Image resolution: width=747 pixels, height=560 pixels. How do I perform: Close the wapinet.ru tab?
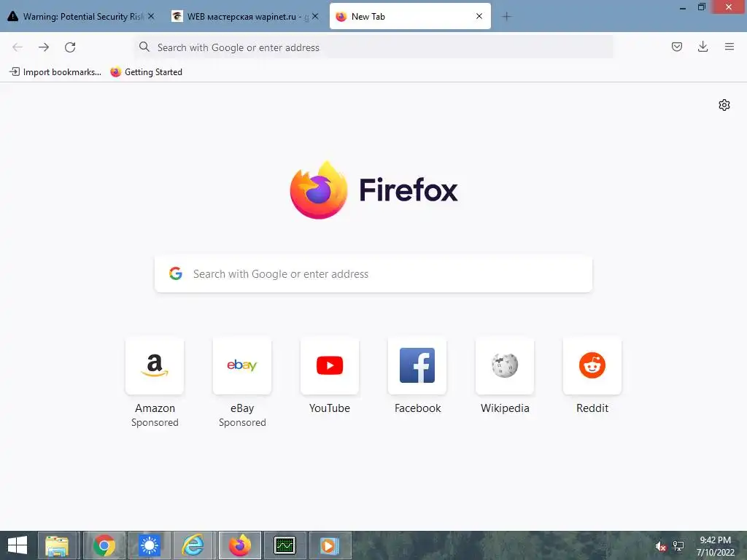tap(315, 16)
